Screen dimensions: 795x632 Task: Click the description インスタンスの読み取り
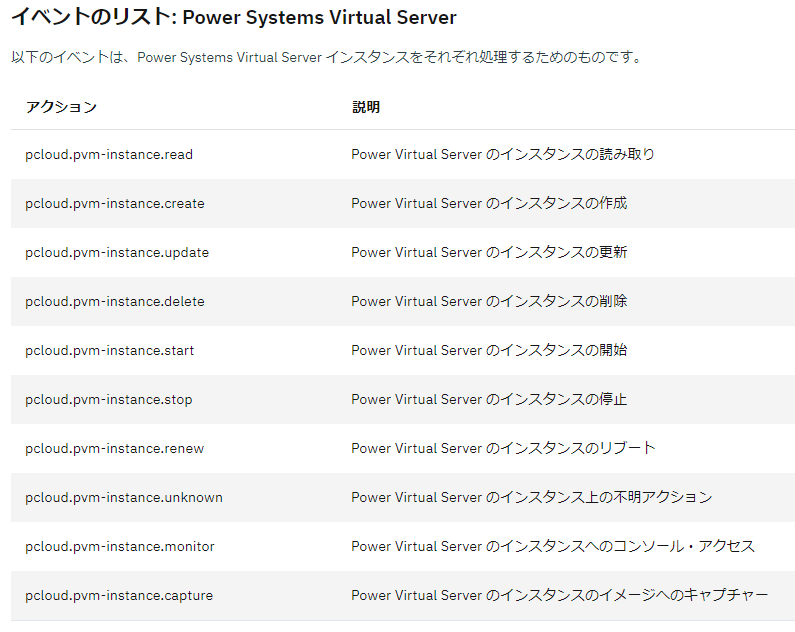pos(503,154)
